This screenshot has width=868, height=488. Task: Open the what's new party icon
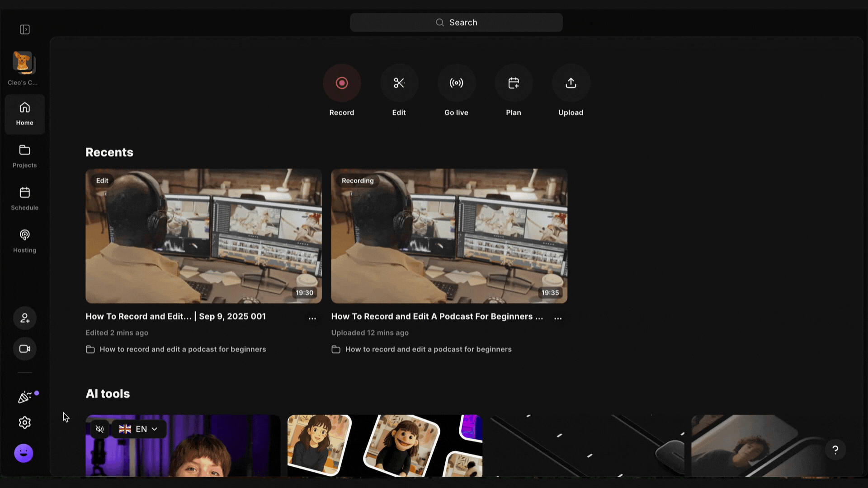click(25, 397)
